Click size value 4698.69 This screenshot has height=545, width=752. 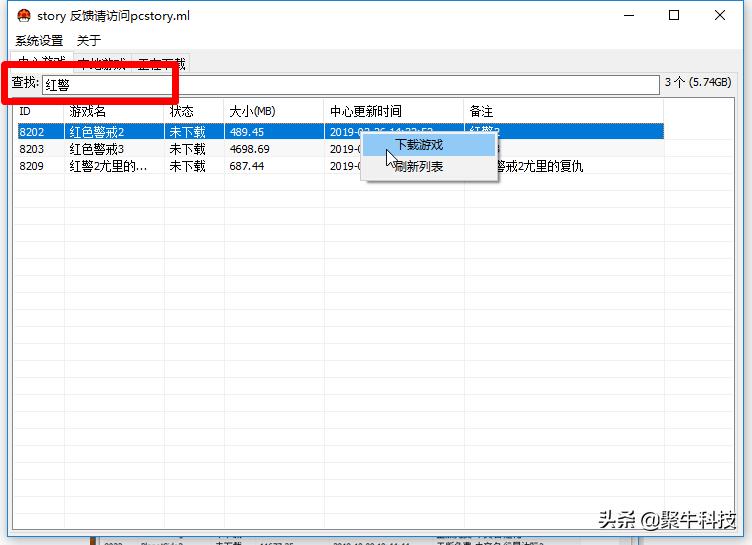[x=249, y=149]
